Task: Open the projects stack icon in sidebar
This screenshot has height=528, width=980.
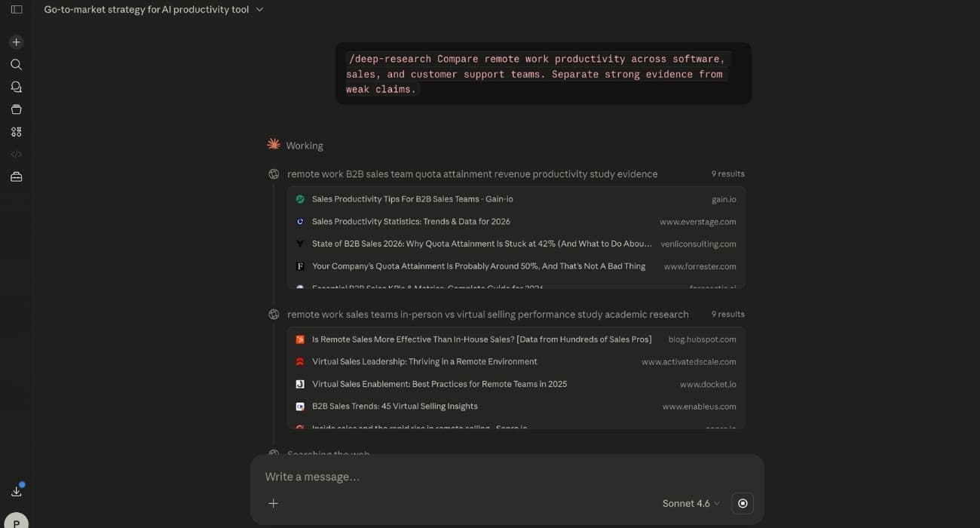Action: click(17, 109)
